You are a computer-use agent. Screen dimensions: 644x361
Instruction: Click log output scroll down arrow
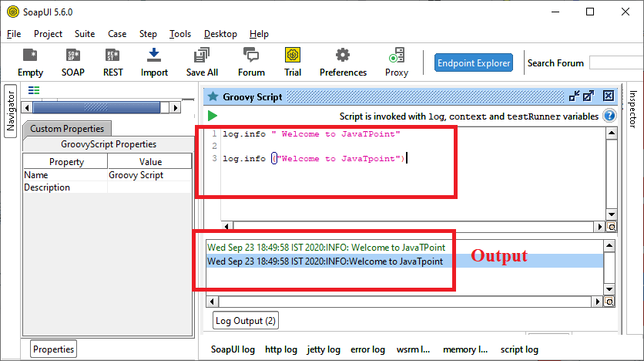609,289
